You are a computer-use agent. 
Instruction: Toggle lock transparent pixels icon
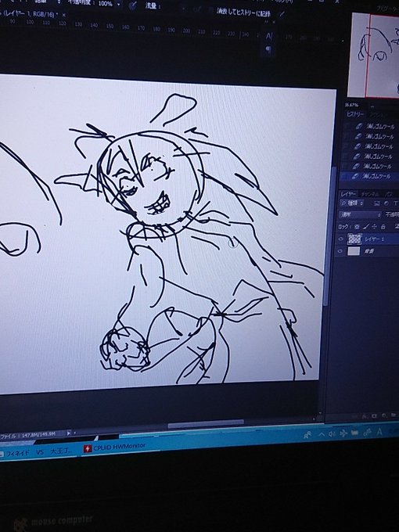(x=357, y=227)
